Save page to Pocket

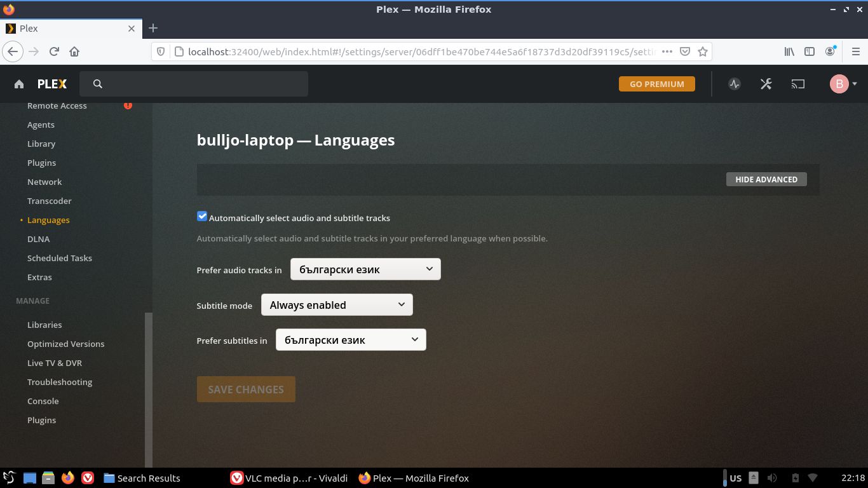click(x=685, y=51)
